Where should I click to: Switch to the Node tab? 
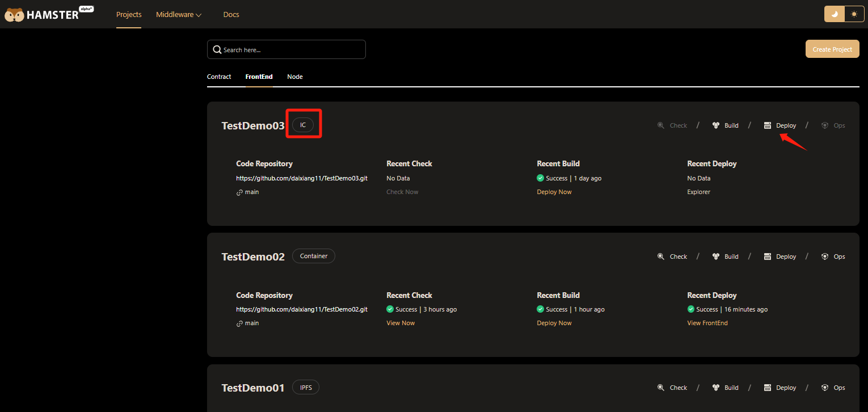[x=295, y=77]
